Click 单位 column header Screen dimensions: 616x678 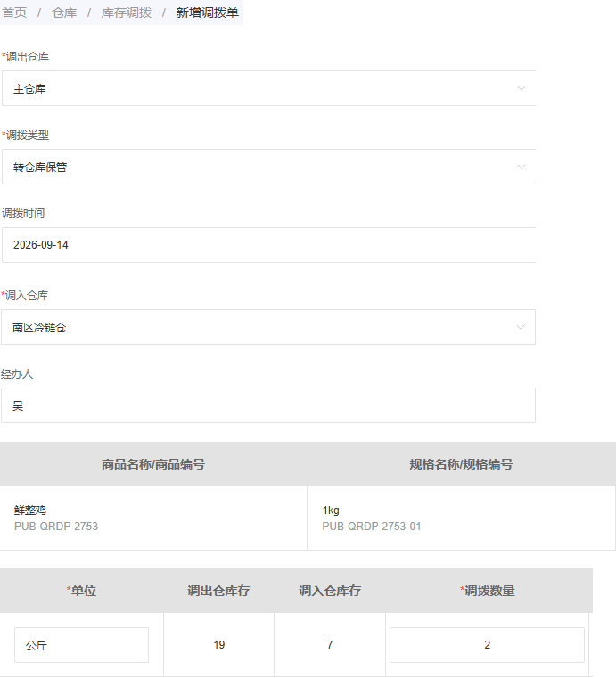pos(81,591)
